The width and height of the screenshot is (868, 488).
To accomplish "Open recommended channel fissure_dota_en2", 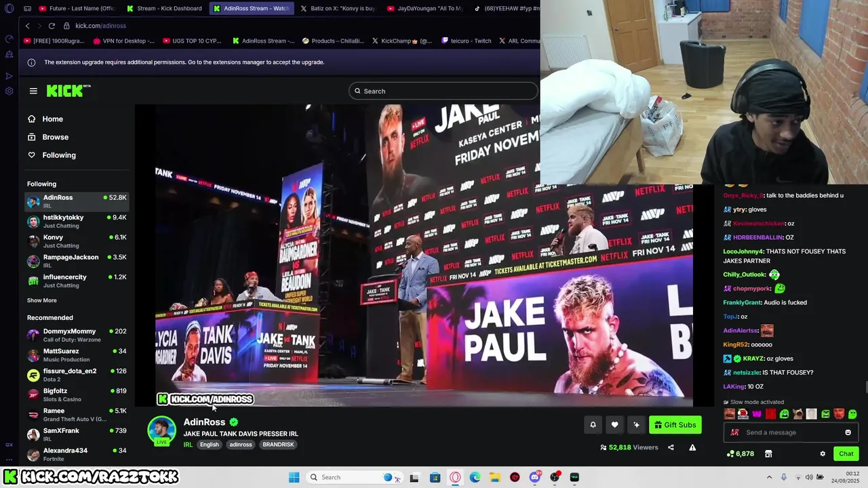I will coord(77,375).
